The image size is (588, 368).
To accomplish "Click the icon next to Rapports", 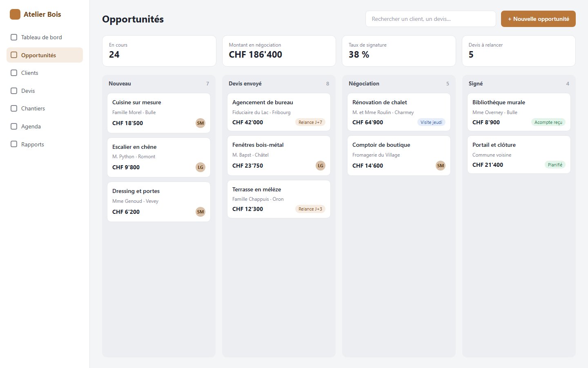I will tap(14, 144).
